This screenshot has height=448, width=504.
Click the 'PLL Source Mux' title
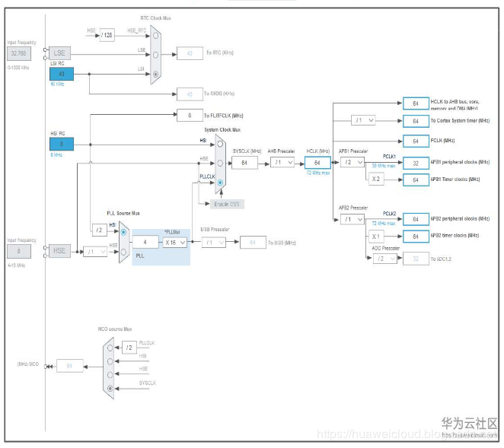click(x=123, y=213)
